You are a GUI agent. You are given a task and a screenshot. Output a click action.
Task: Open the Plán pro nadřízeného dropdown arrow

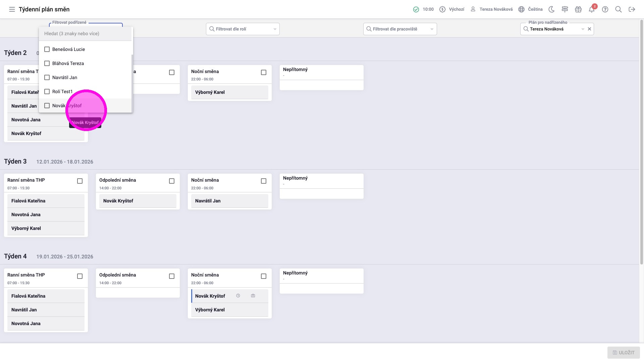point(583,29)
